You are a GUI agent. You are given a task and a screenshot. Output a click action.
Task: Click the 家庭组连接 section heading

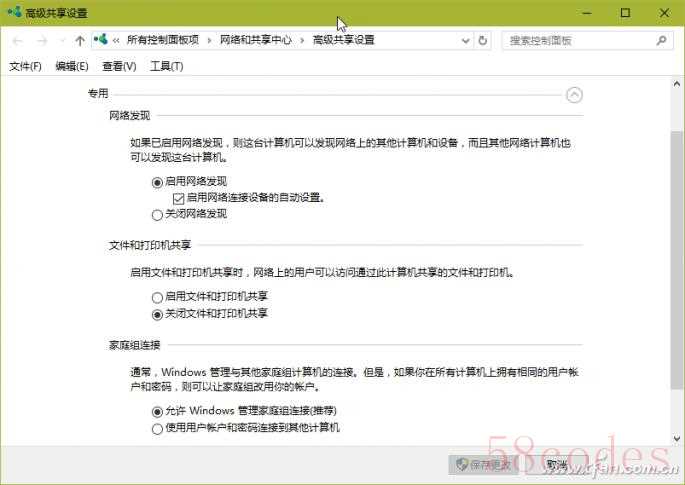pos(135,345)
